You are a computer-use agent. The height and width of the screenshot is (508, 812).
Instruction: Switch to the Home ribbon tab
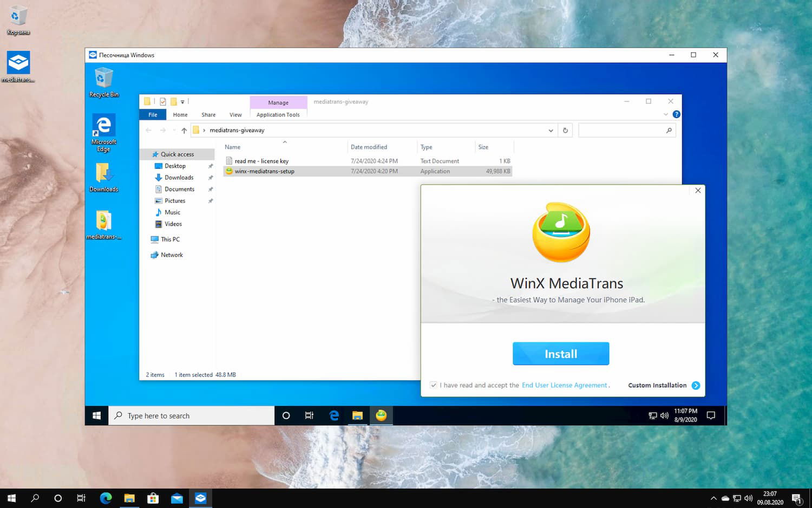point(180,115)
